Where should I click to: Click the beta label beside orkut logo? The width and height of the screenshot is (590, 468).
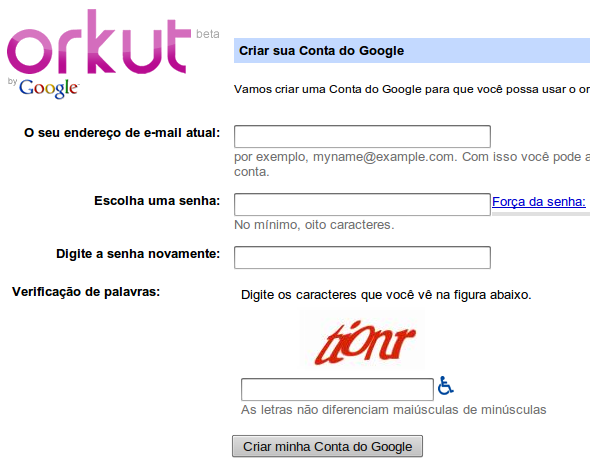pos(208,34)
